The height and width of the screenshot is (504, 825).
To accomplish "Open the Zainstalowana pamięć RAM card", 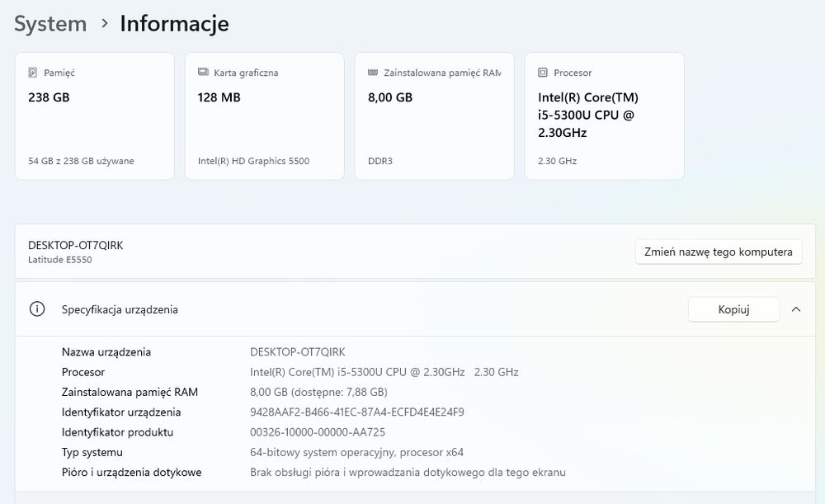I will [434, 116].
